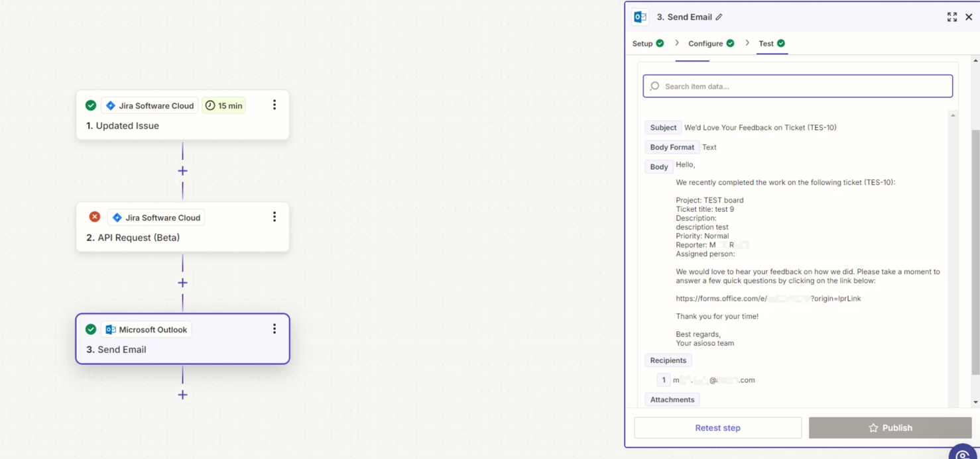Add a new step below Send Email
The width and height of the screenshot is (980, 459).
(182, 395)
